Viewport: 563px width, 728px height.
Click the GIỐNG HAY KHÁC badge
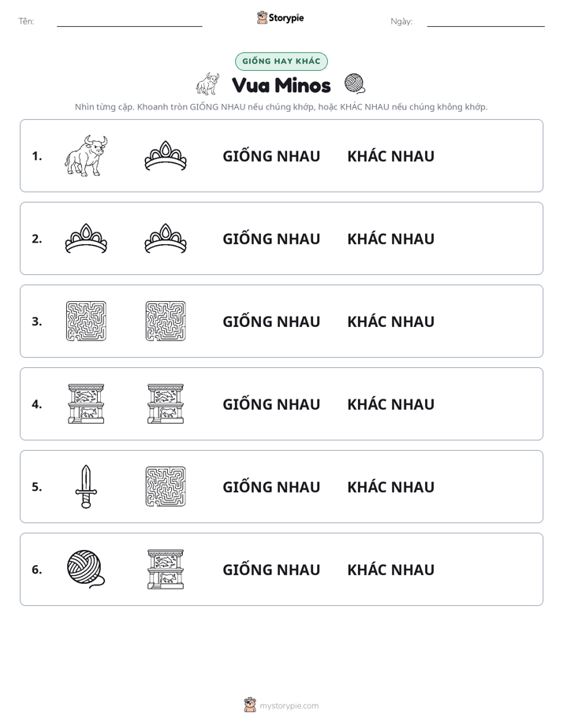(281, 61)
